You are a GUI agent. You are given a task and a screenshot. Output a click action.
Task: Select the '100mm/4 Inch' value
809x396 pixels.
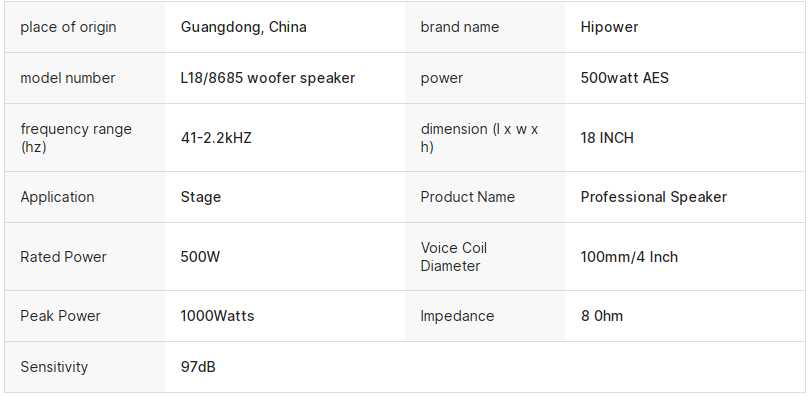point(629,257)
